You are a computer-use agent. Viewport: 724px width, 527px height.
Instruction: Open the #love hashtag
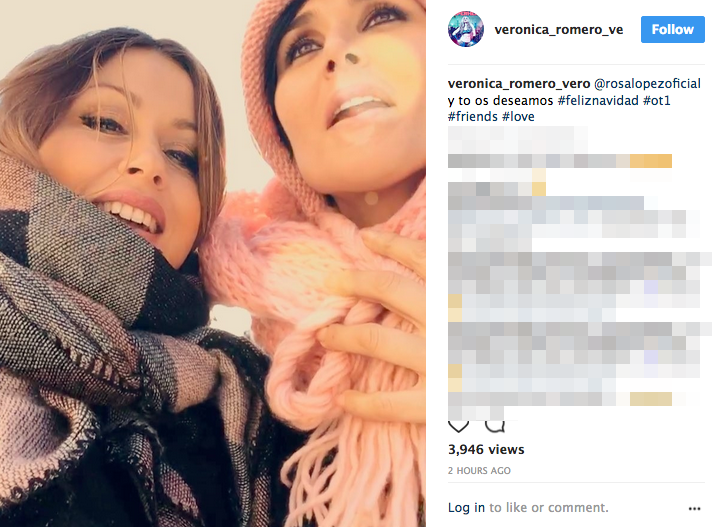point(518,116)
